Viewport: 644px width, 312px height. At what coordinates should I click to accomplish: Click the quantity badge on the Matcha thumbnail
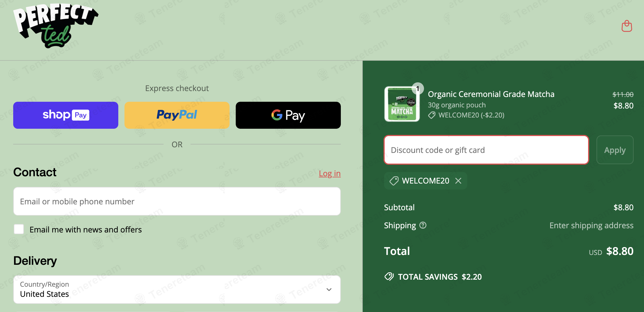[x=418, y=89]
